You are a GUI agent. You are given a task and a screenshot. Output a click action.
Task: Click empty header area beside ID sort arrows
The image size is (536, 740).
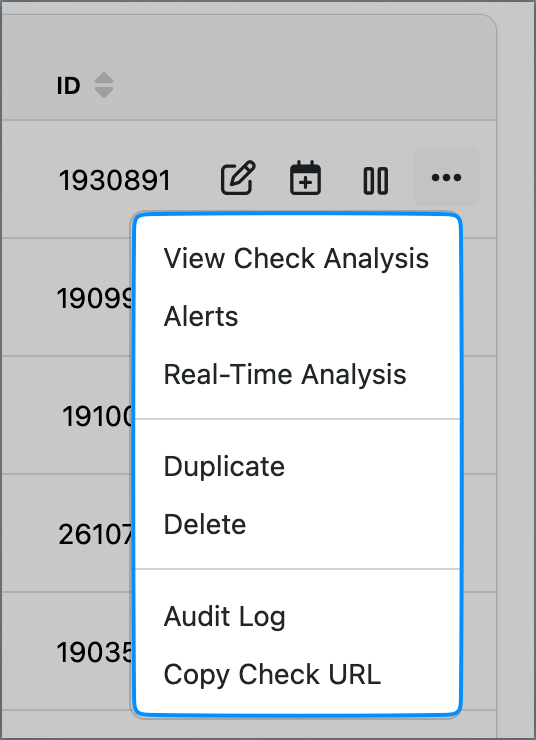[302, 86]
